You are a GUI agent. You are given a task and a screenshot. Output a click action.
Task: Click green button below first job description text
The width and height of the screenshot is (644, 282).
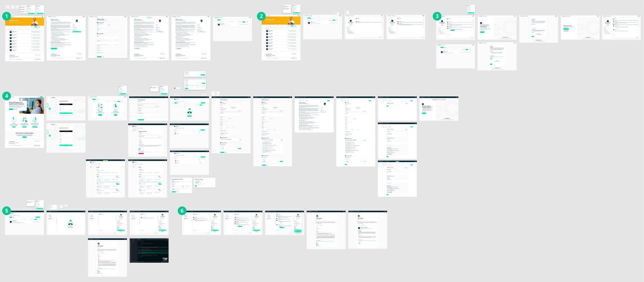(x=54, y=49)
